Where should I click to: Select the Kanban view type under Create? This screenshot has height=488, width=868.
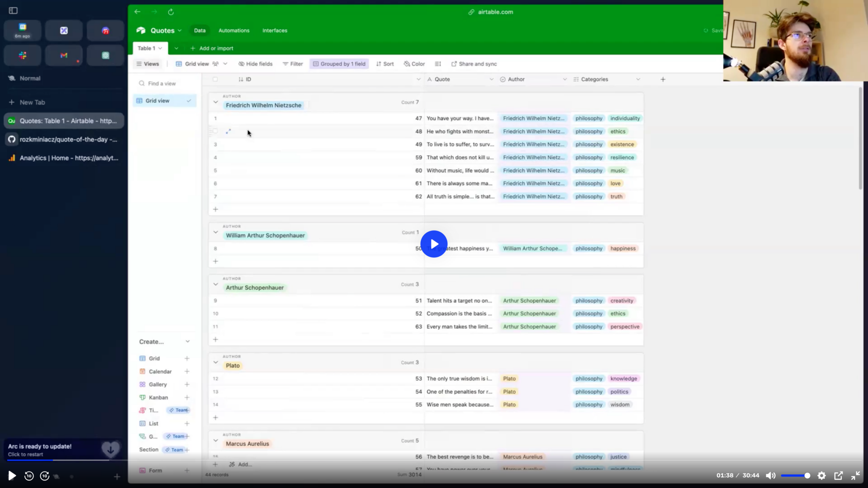coord(159,397)
